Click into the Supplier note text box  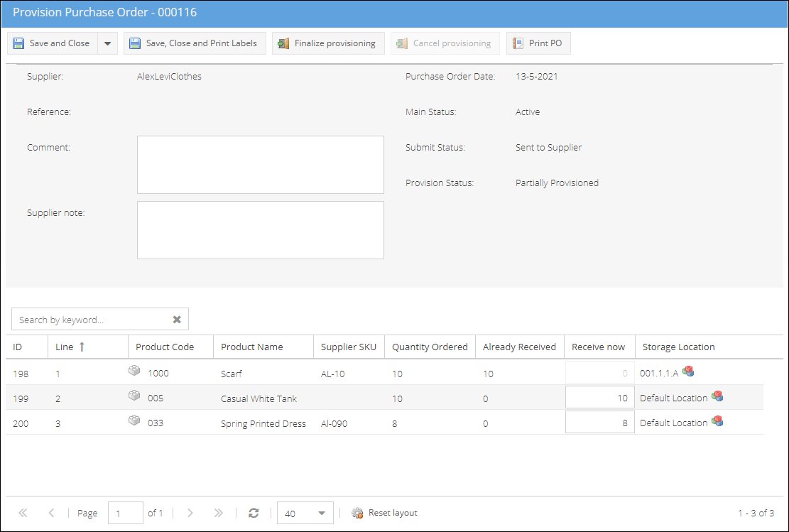tap(261, 230)
